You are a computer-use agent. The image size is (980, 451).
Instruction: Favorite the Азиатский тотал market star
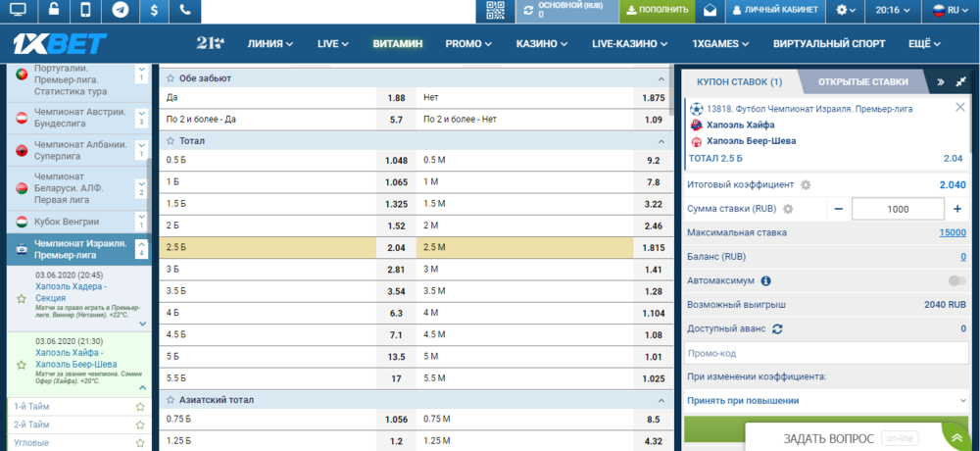pyautogui.click(x=170, y=400)
